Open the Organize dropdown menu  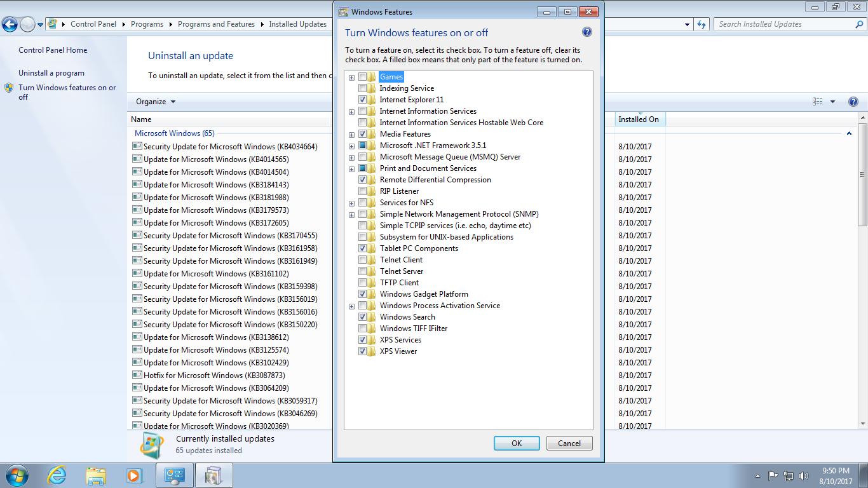pos(156,102)
